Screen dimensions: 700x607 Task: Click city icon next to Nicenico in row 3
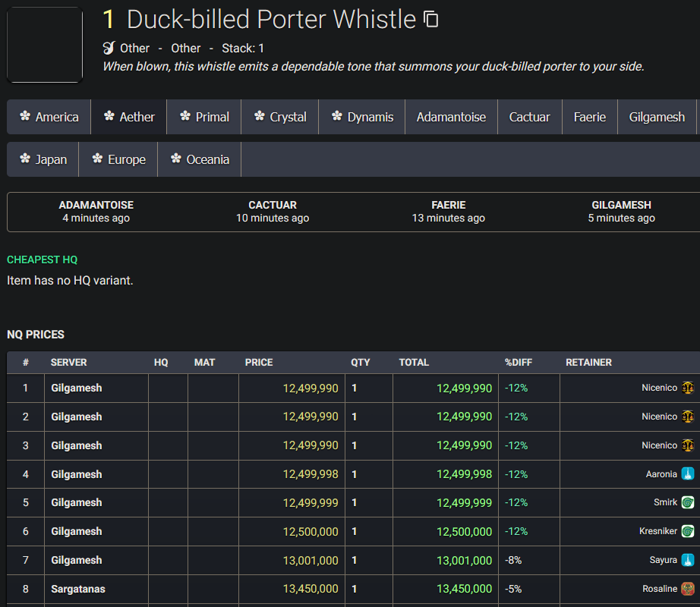[688, 445]
